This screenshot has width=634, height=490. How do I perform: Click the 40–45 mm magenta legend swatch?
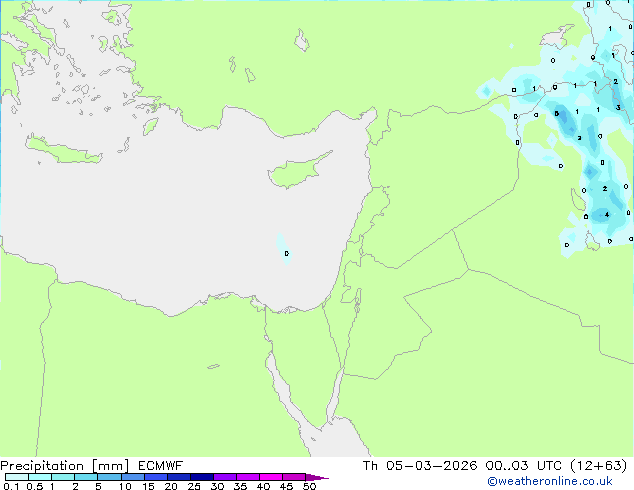(271, 477)
